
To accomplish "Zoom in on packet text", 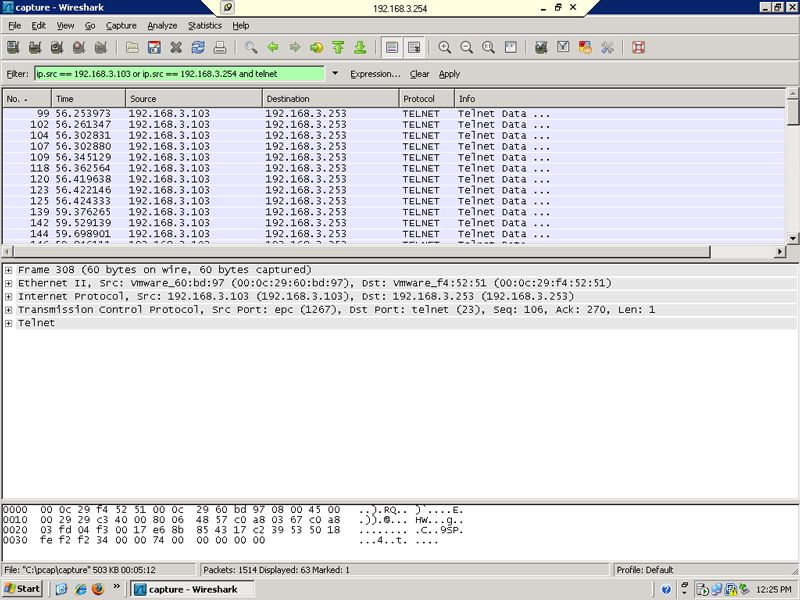I will [x=445, y=47].
